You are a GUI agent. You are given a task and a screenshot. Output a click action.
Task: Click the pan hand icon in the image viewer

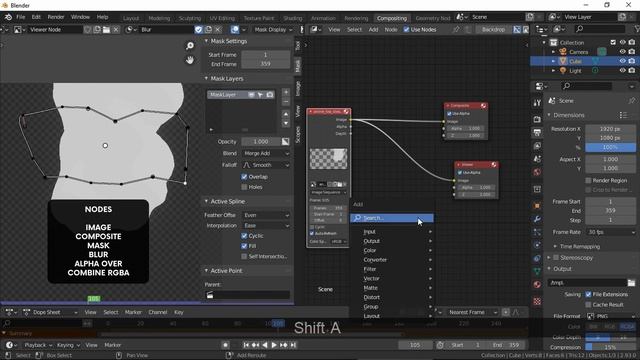click(x=190, y=60)
